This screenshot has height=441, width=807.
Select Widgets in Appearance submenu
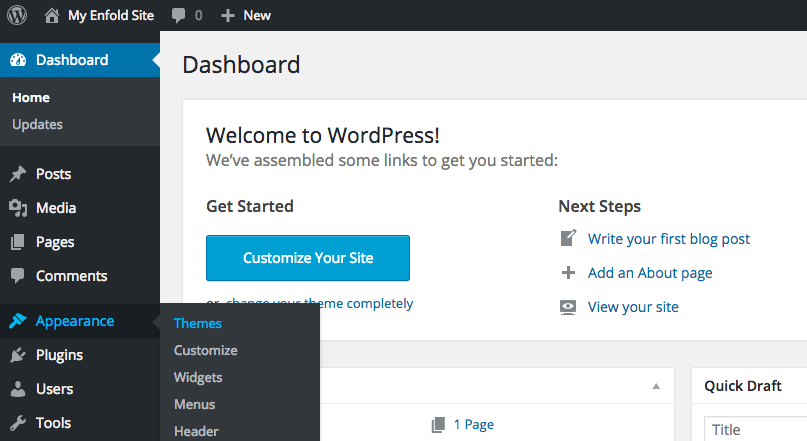(198, 377)
